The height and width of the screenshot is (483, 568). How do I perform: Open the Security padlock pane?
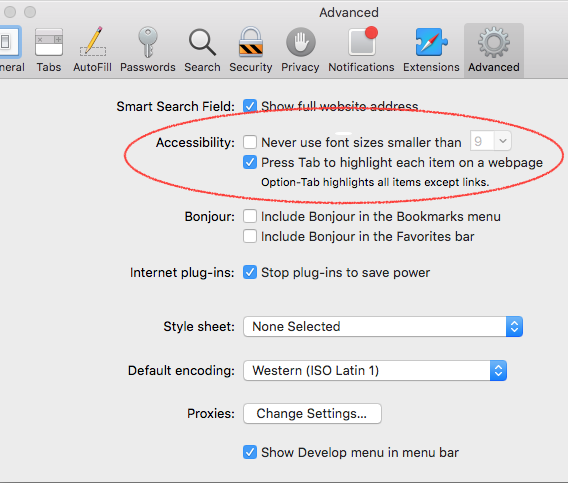click(251, 50)
